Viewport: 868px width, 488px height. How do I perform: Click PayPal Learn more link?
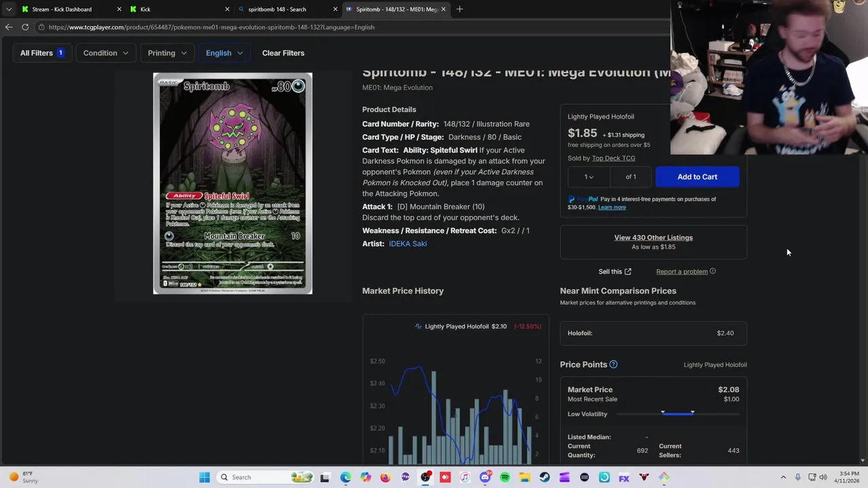click(x=612, y=207)
